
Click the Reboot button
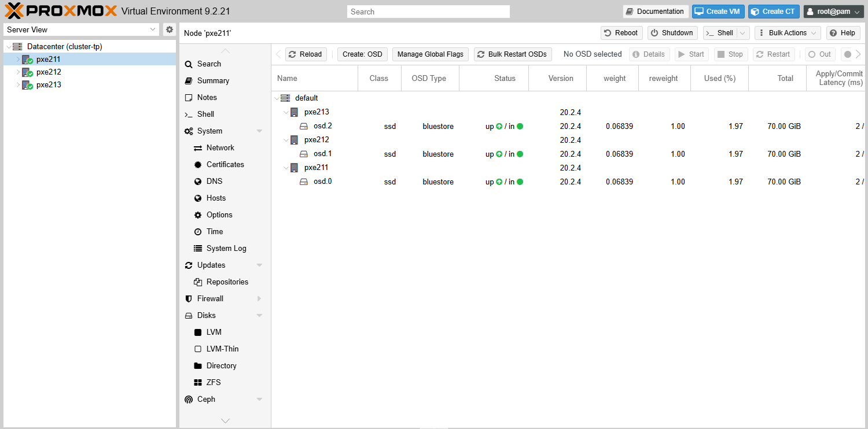point(621,33)
